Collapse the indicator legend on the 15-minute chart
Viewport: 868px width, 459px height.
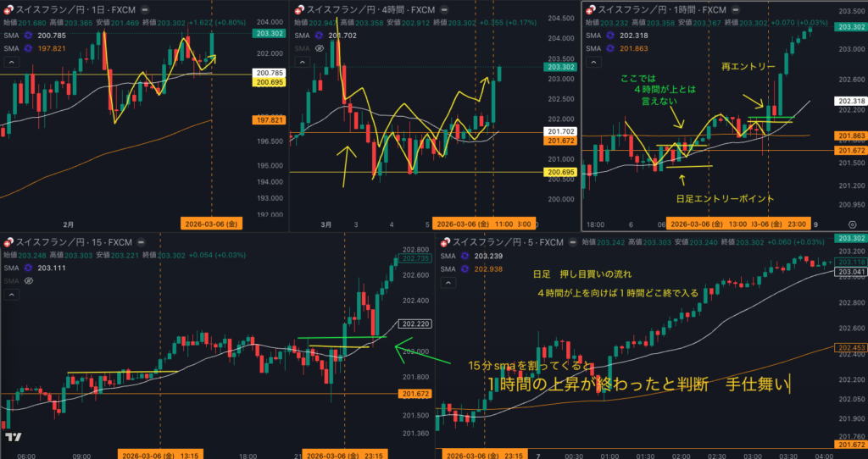point(13,296)
